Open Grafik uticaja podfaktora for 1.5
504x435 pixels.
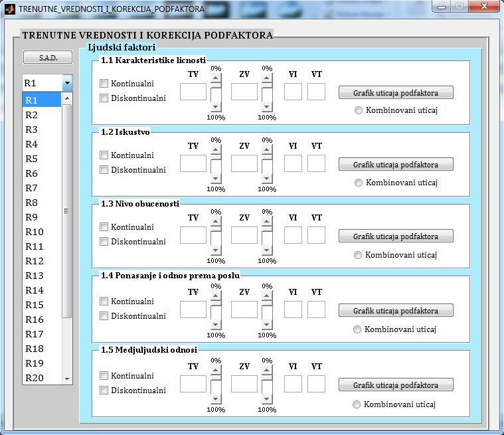[396, 385]
